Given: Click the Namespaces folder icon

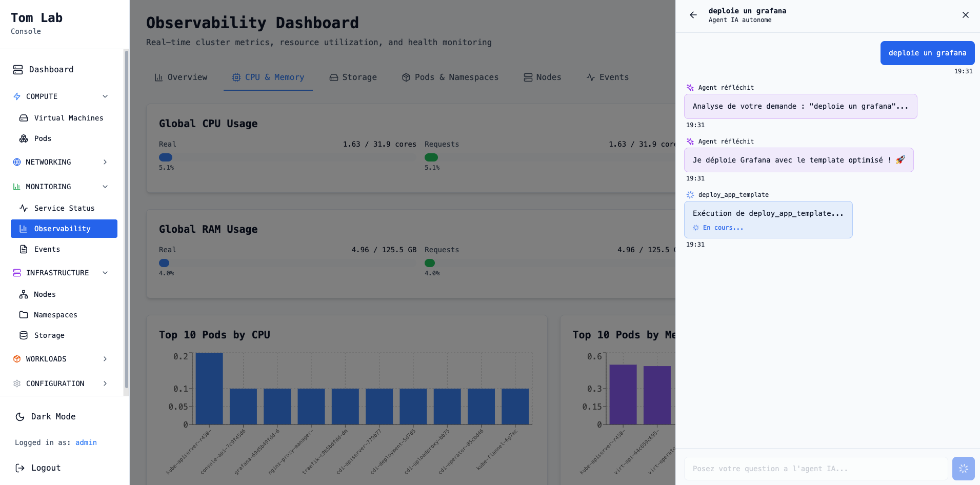Looking at the screenshot, I should click(24, 315).
